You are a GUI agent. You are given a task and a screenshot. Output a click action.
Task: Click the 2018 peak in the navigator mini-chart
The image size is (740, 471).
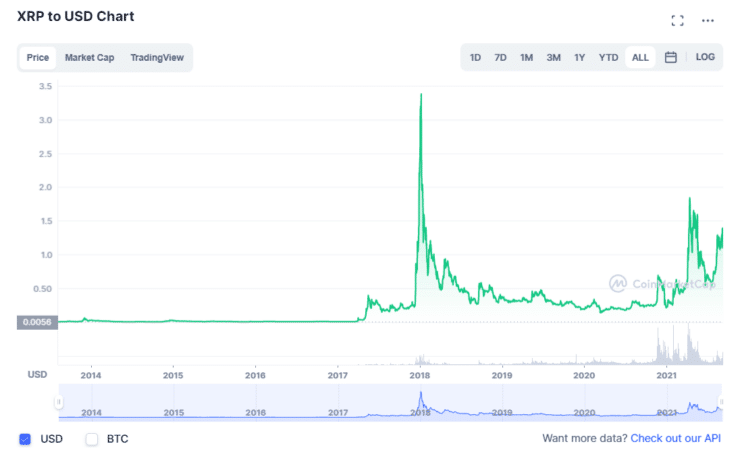click(420, 393)
